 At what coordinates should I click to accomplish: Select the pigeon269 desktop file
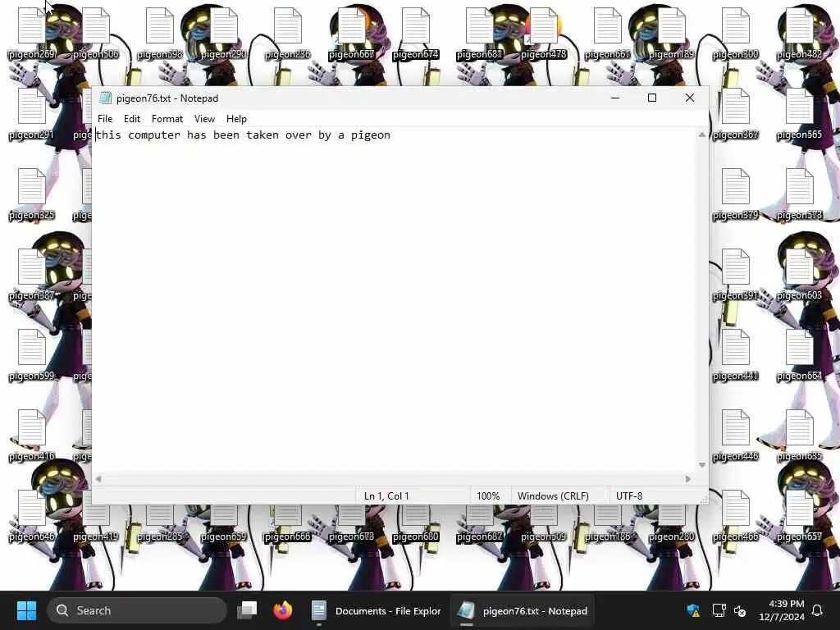[32, 33]
